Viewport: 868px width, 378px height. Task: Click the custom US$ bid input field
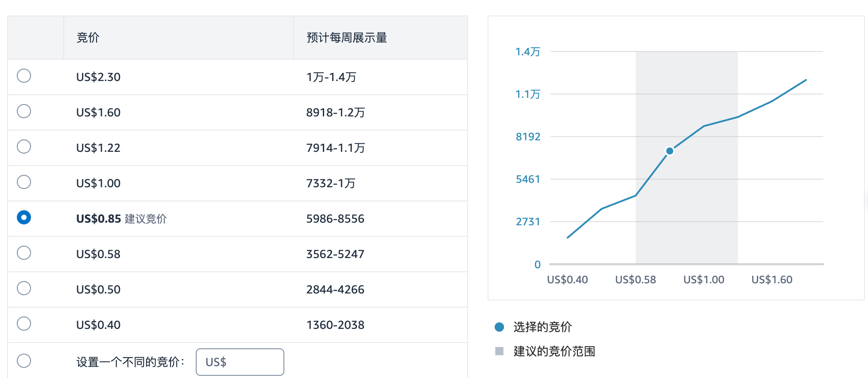click(240, 362)
